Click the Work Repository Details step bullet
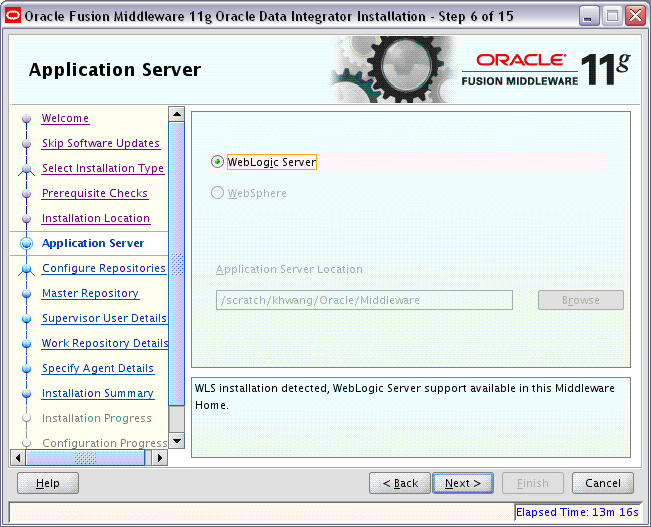Image resolution: width=651 pixels, height=527 pixels. pyautogui.click(x=27, y=343)
